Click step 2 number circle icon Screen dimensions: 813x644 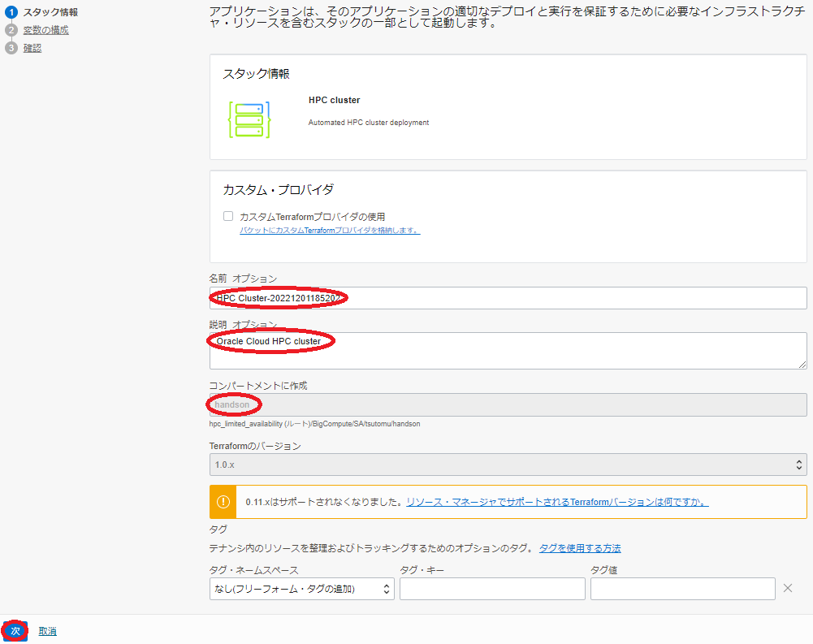[11, 30]
